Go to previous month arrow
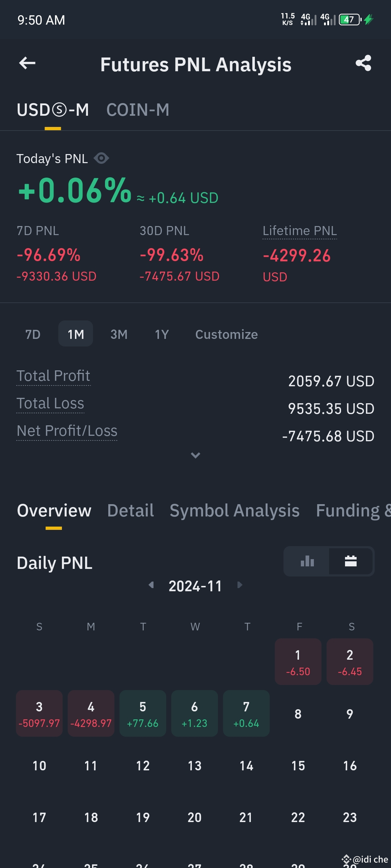 151,585
